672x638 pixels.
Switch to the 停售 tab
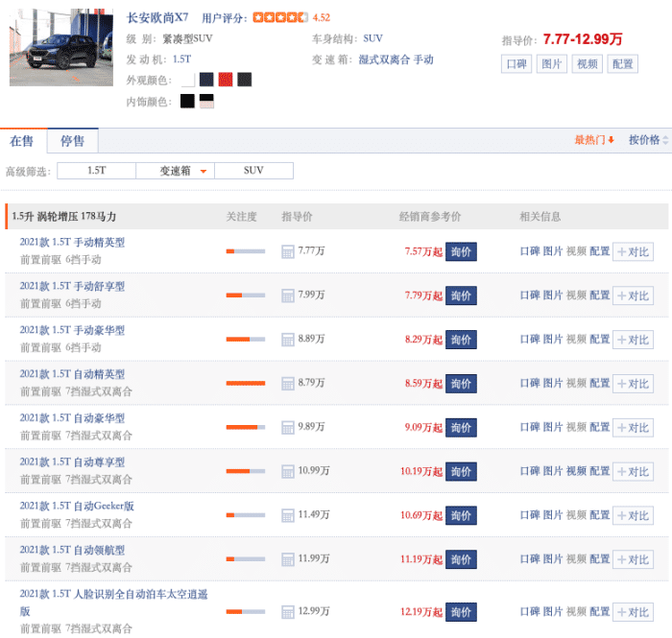click(72, 141)
